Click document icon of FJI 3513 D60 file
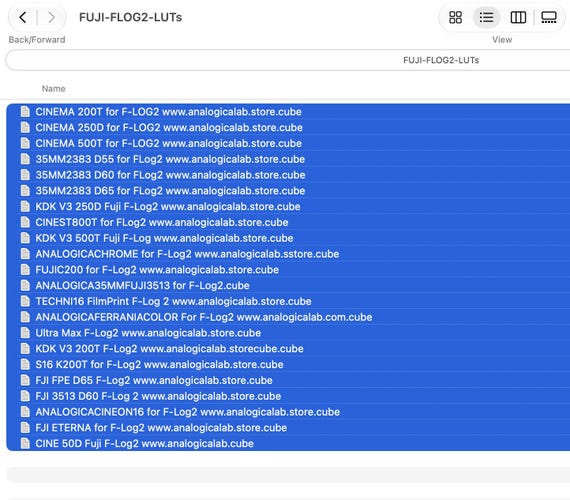 [25, 396]
